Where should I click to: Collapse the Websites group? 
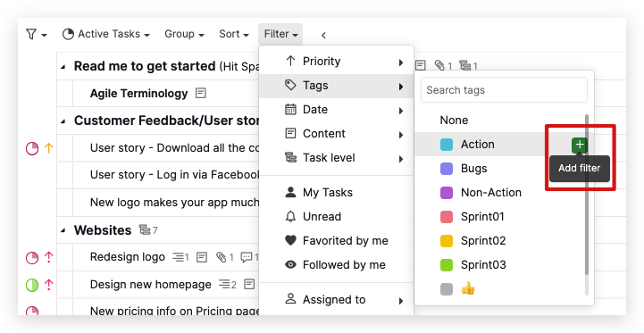[x=63, y=230]
